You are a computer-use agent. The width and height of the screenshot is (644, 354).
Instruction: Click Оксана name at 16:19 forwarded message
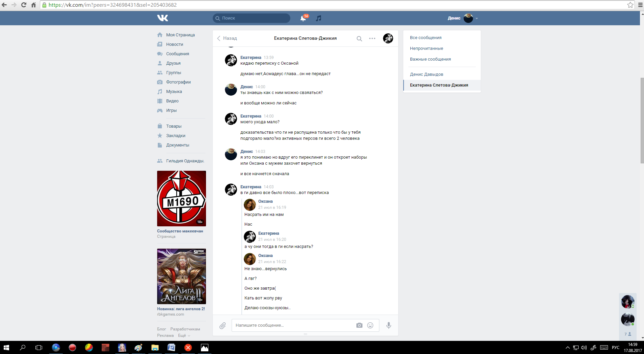265,201
